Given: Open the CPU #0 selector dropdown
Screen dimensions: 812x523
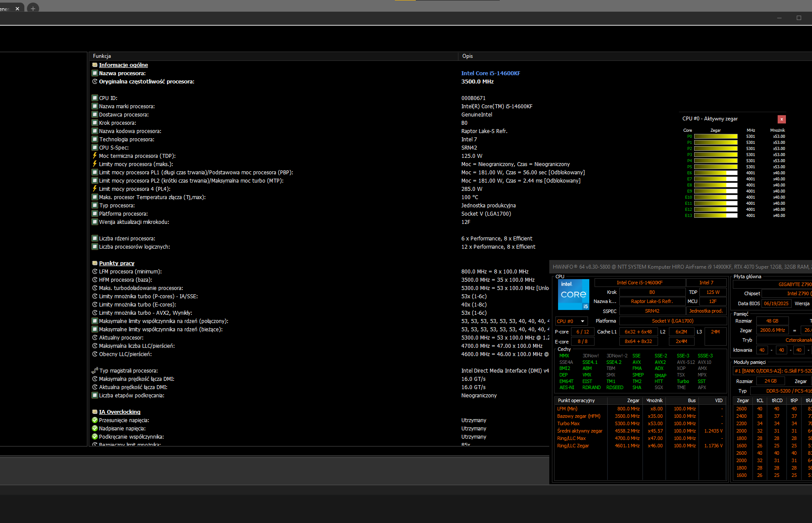Looking at the screenshot, I should [571, 321].
